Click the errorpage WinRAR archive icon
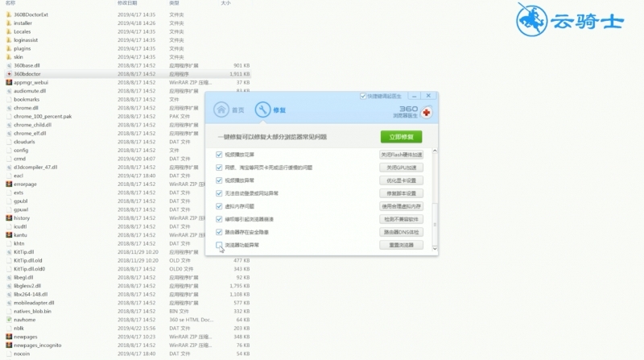 [x=9, y=184]
